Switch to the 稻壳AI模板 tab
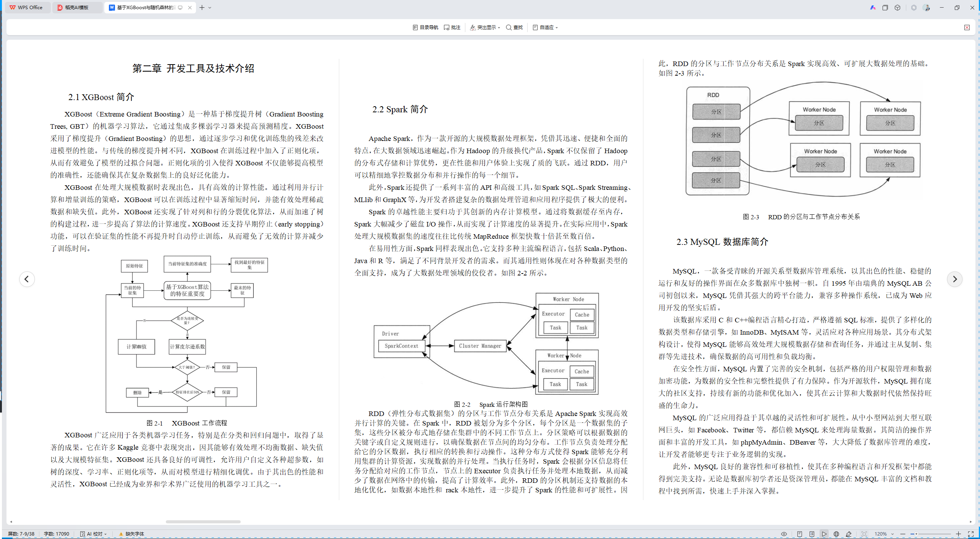The height and width of the screenshot is (539, 980). [77, 7]
